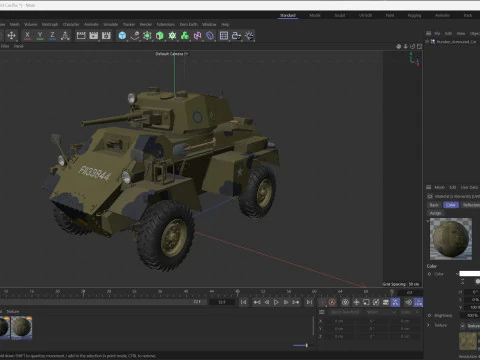The image size is (480, 360).
Task: Toggle the parameter key recording icon
Action: (386, 302)
